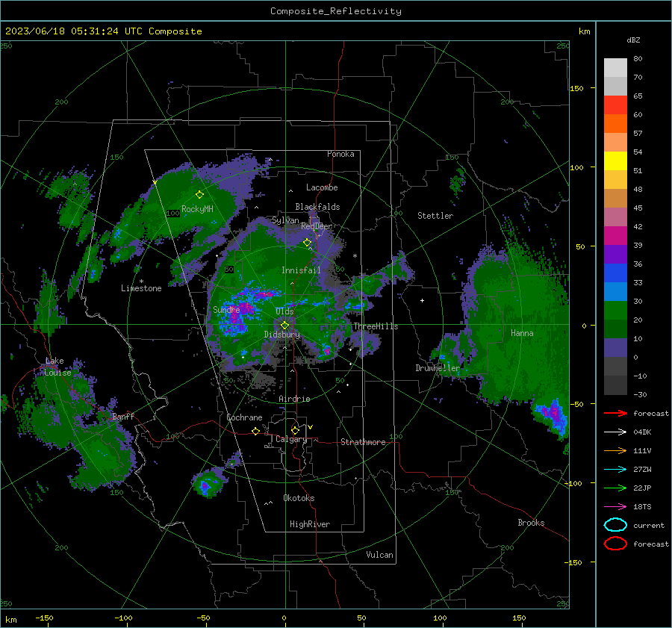Select the Strathmore label
Screen dimensions: 672x628
363,442
